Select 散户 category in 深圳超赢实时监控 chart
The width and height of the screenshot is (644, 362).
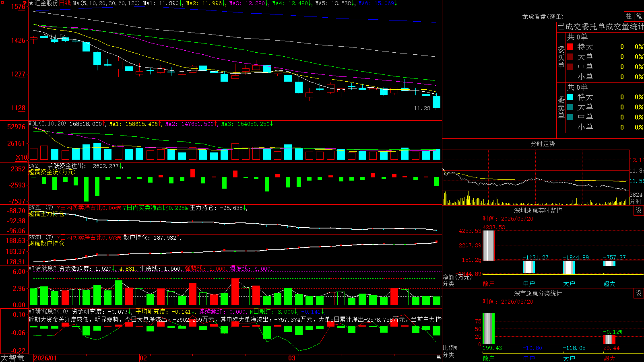[x=489, y=284]
